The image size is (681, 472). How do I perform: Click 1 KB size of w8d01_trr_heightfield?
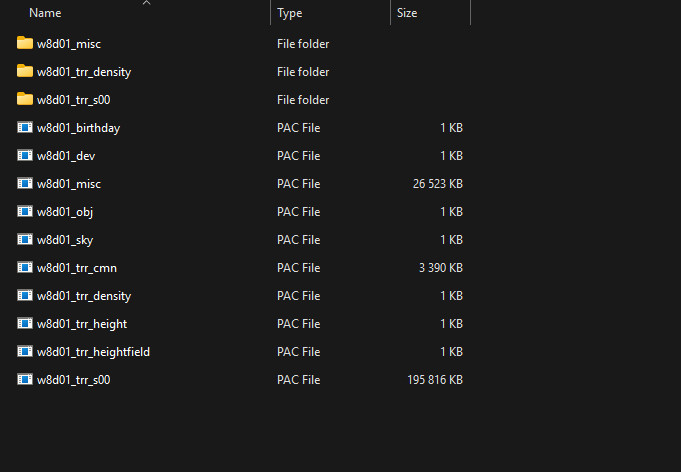click(452, 352)
